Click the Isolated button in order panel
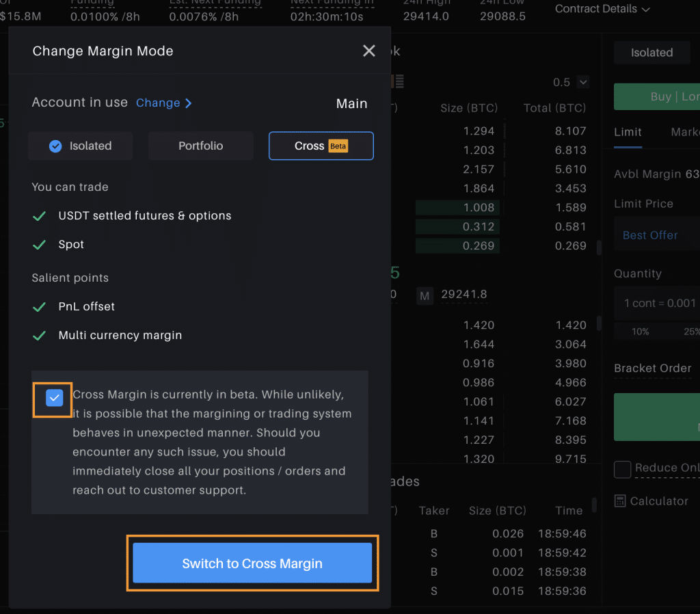The image size is (700, 614). 651,53
